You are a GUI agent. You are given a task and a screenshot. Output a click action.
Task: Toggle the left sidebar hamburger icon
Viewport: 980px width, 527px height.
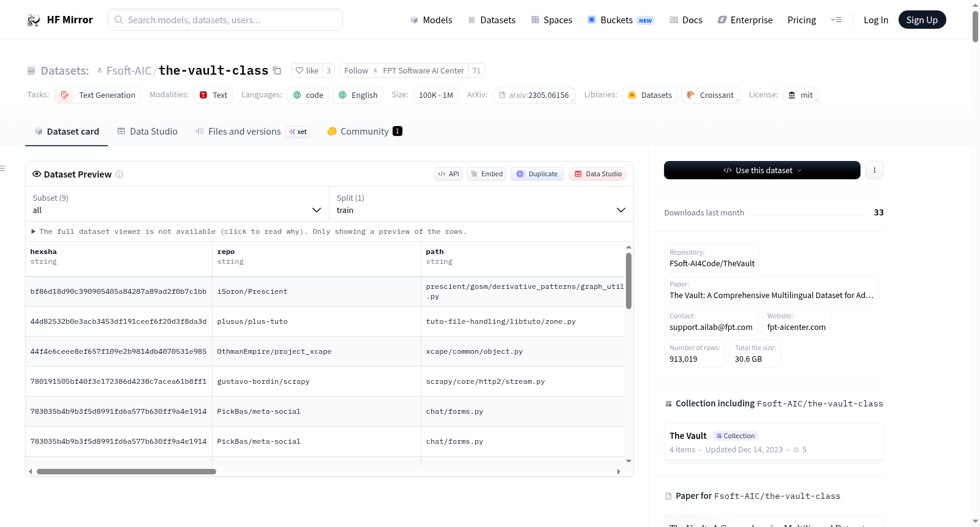pos(2,168)
